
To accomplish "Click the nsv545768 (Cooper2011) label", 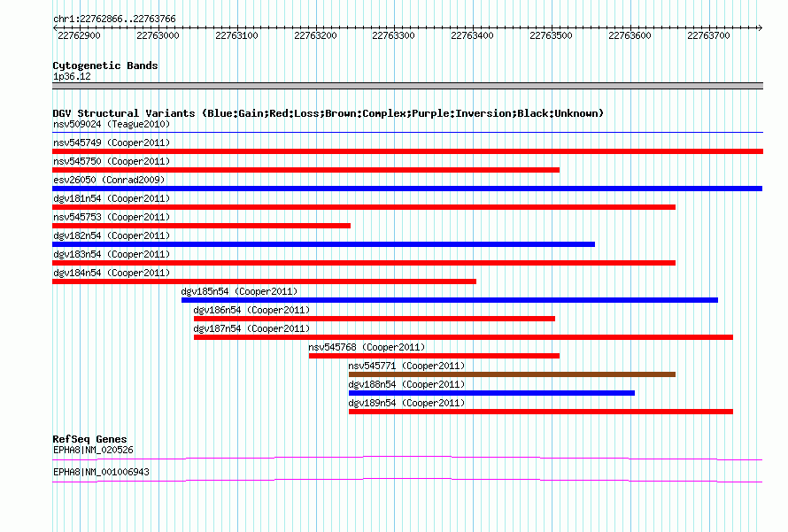I will click(x=367, y=347).
